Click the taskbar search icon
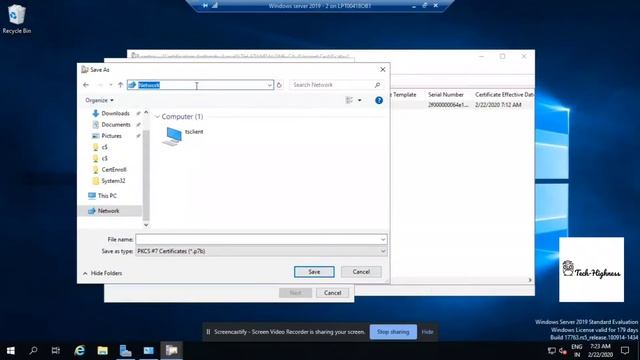This screenshot has width=640, height=360. tap(33, 351)
